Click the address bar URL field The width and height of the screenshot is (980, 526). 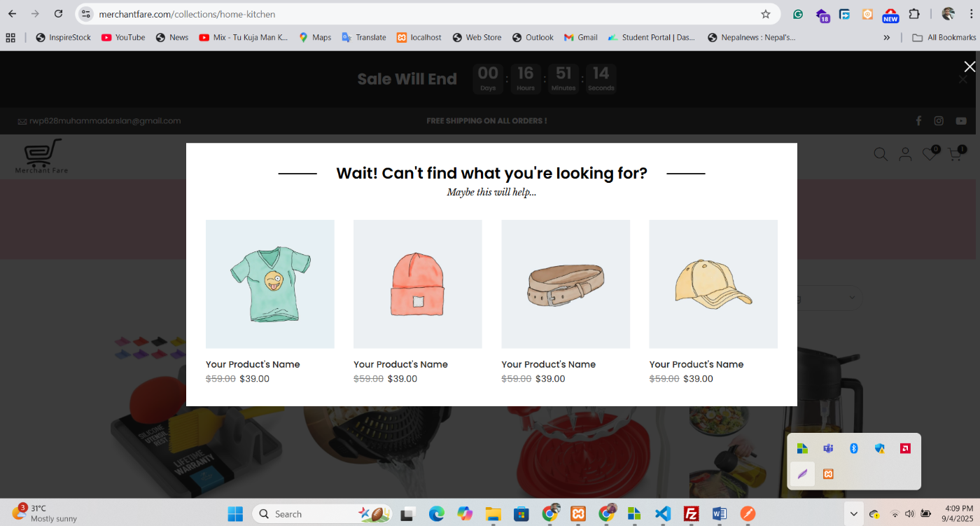[x=420, y=14]
